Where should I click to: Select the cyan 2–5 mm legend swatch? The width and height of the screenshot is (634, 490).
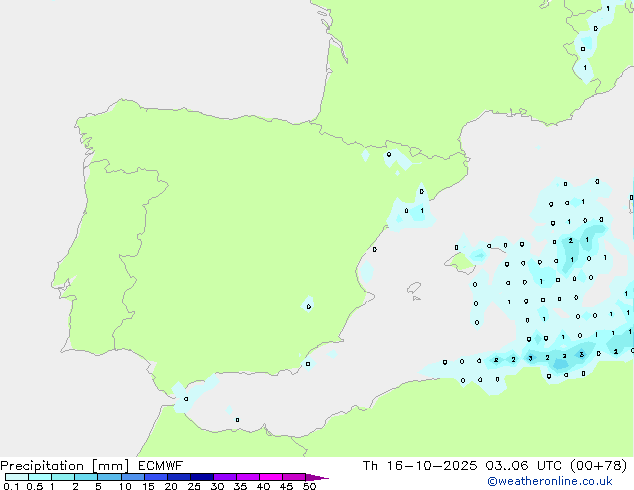(x=86, y=477)
